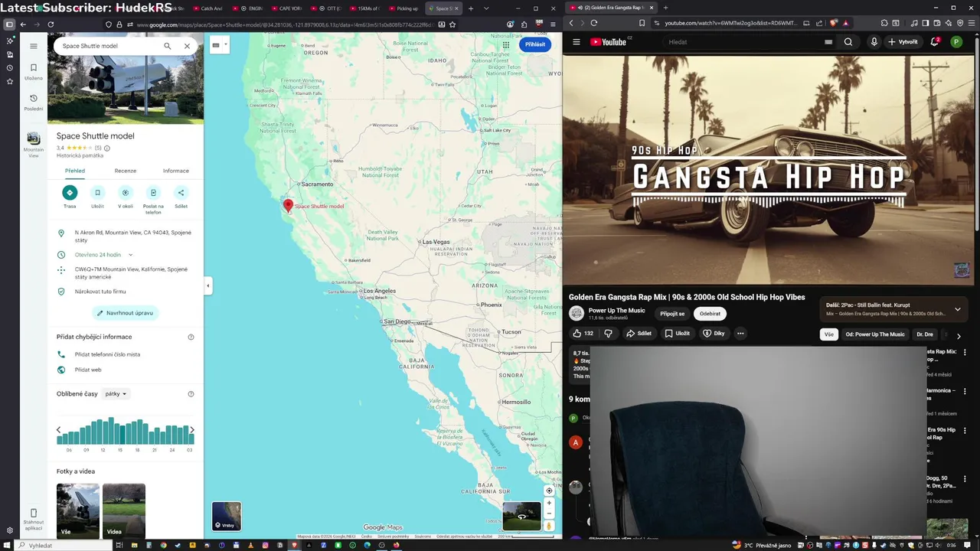Click the Díky thanks button
Viewport: 980px width, 551px height.
point(714,334)
